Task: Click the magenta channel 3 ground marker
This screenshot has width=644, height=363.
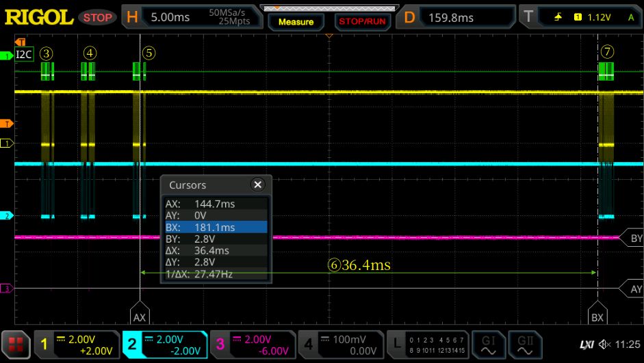Action: click(x=6, y=288)
